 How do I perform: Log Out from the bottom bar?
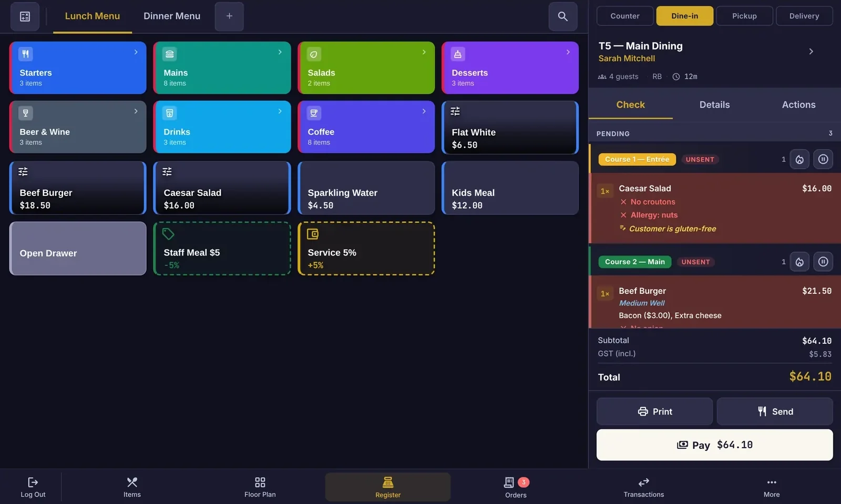pos(33,487)
